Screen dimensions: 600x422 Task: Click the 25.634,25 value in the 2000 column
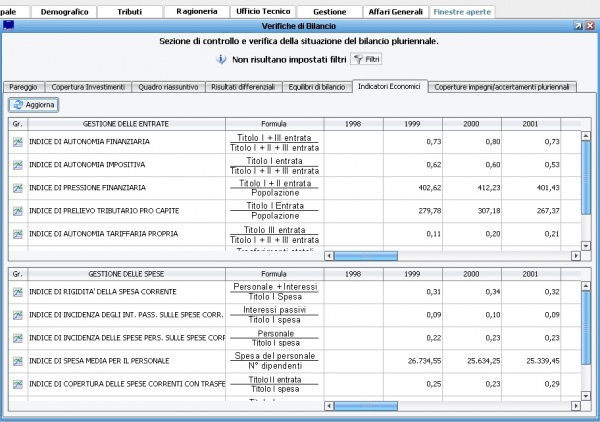[484, 361]
